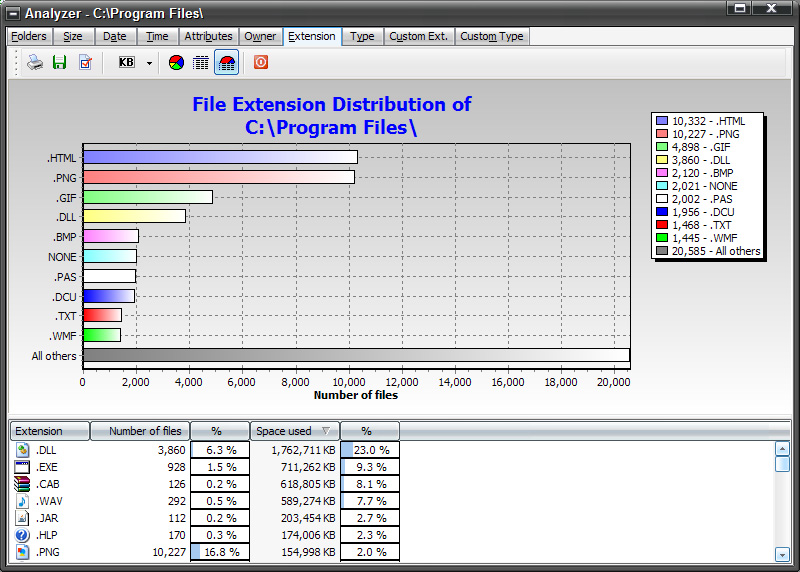Switch to the Custom Ext. tab
This screenshot has height=572, width=800.
point(418,36)
